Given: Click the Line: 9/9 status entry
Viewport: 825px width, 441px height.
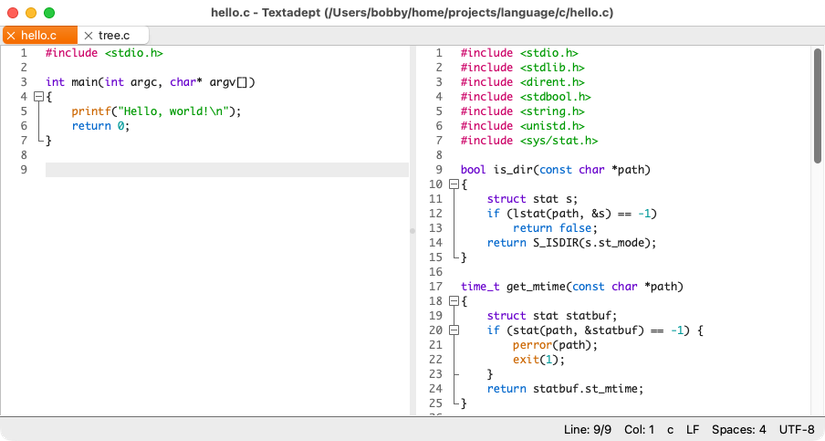Looking at the screenshot, I should pyautogui.click(x=587, y=429).
